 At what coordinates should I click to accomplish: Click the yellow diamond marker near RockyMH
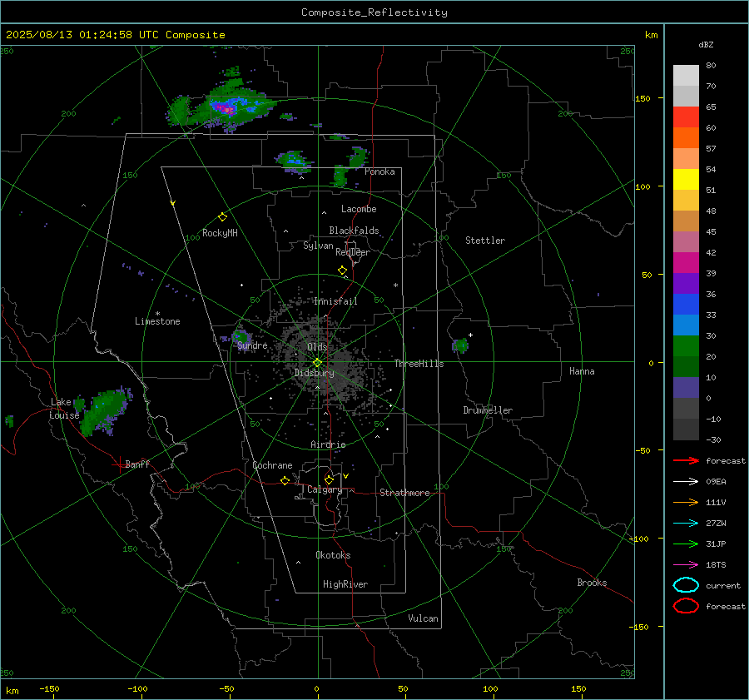pos(222,217)
